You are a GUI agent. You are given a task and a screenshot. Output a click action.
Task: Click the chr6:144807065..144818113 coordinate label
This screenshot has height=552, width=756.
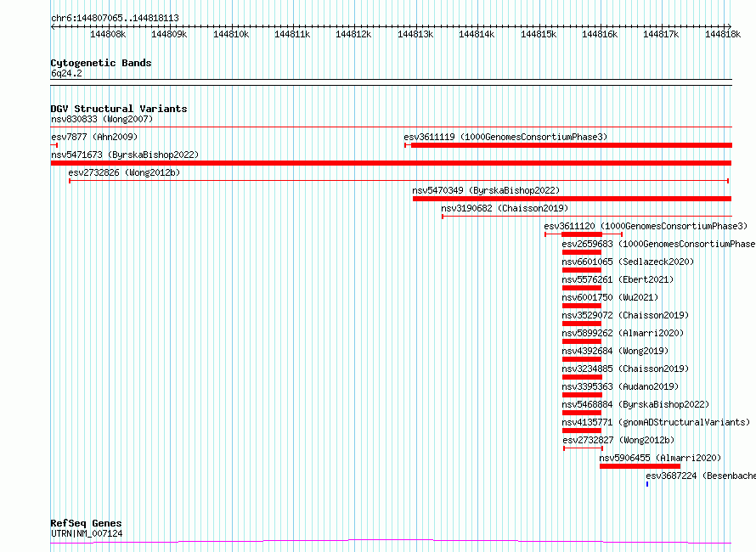coord(115,18)
